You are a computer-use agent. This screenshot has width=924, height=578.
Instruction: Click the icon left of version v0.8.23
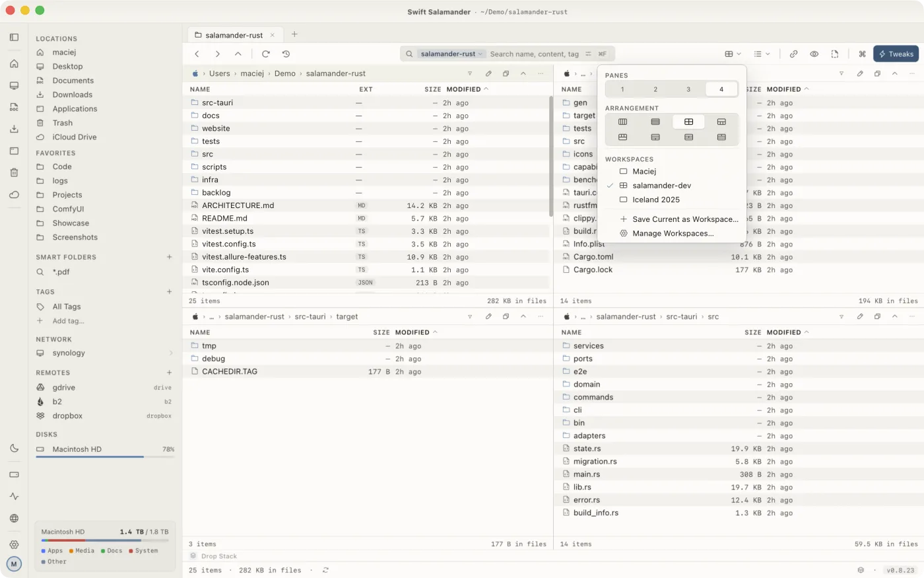pos(861,570)
